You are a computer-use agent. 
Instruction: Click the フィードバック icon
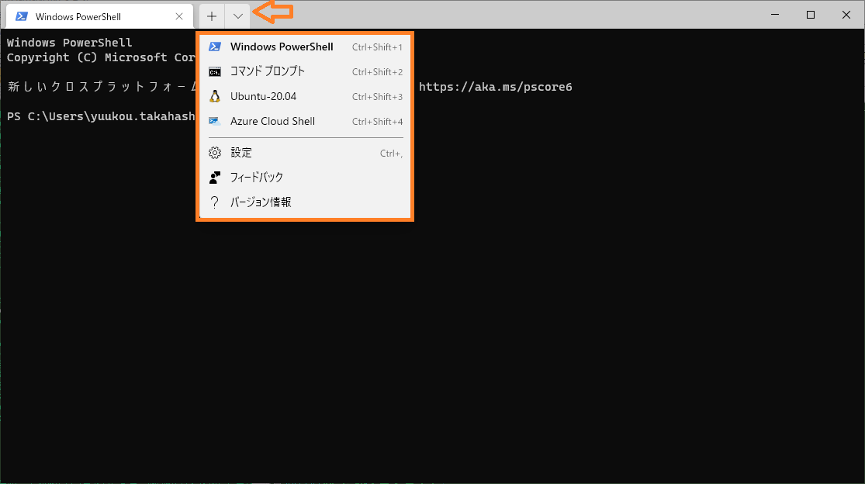click(215, 177)
